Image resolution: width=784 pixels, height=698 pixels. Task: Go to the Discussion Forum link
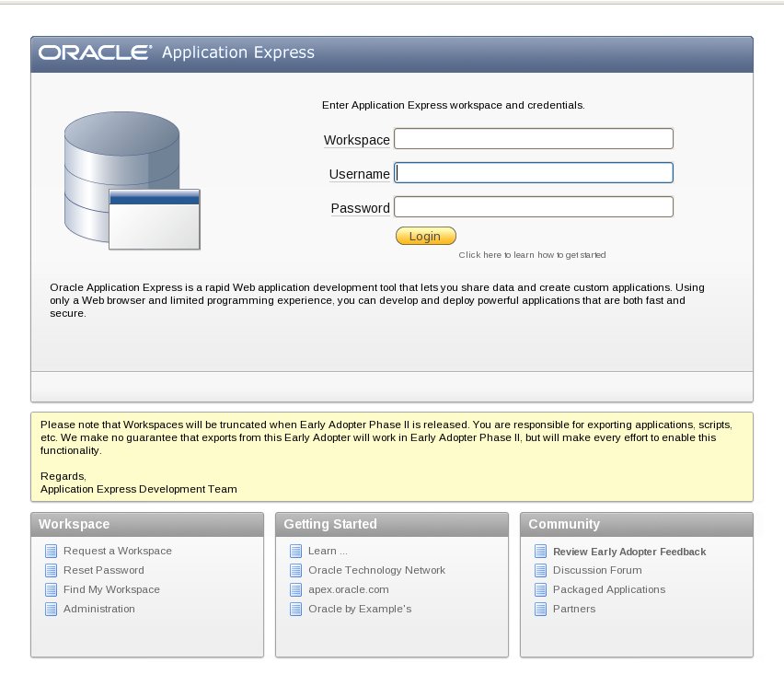597,570
